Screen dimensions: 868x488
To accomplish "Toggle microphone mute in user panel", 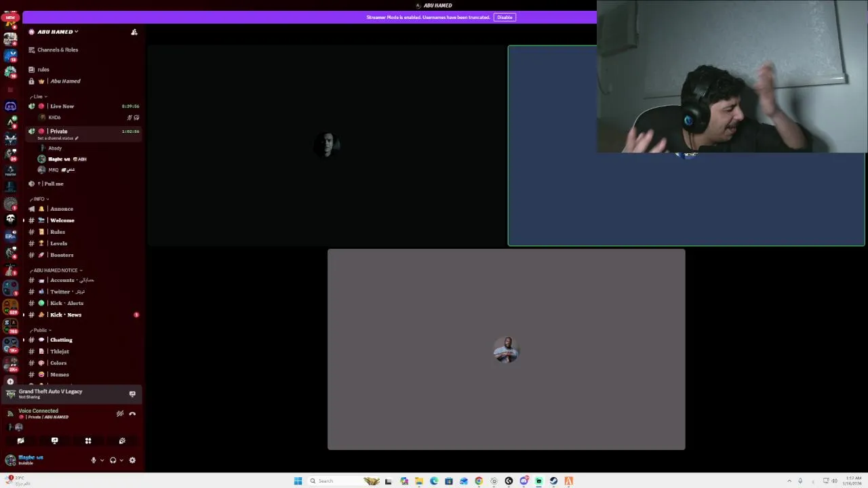I will 94,460.
